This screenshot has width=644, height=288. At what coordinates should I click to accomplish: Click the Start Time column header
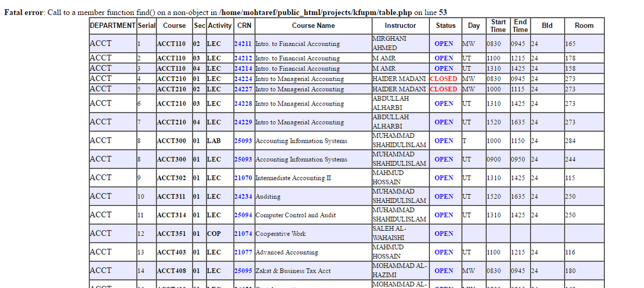coord(499,26)
